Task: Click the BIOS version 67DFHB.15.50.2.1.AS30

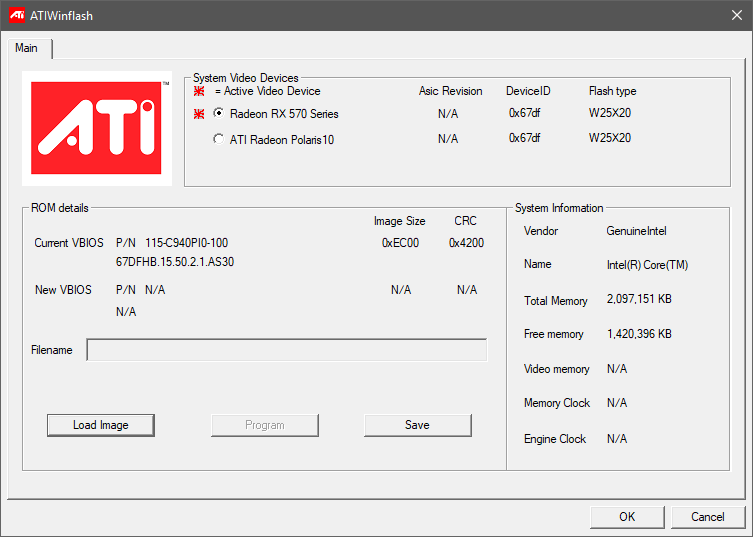Action: point(175,262)
